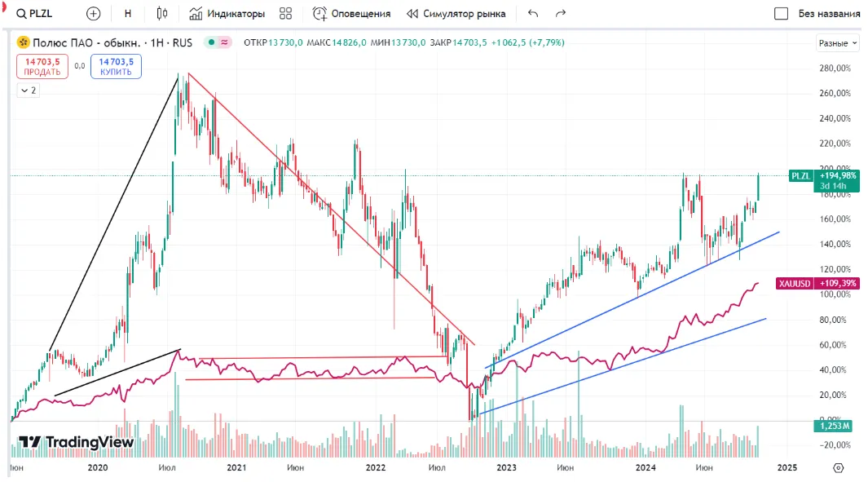Screen dimensions: 868x482
Task: Create an alert with Оповещения
Action: [x=351, y=13]
